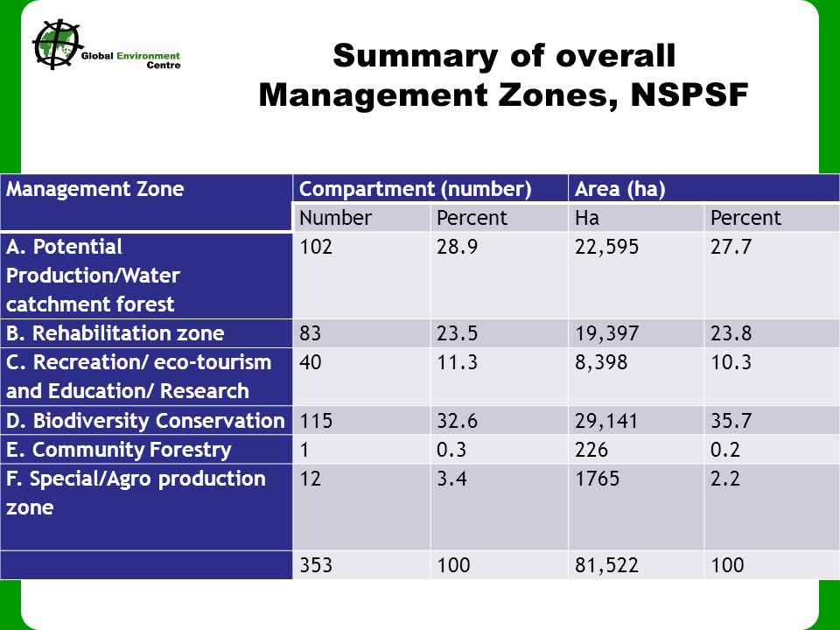Select percent value '23.5'
The image size is (840, 630).
[x=457, y=333]
